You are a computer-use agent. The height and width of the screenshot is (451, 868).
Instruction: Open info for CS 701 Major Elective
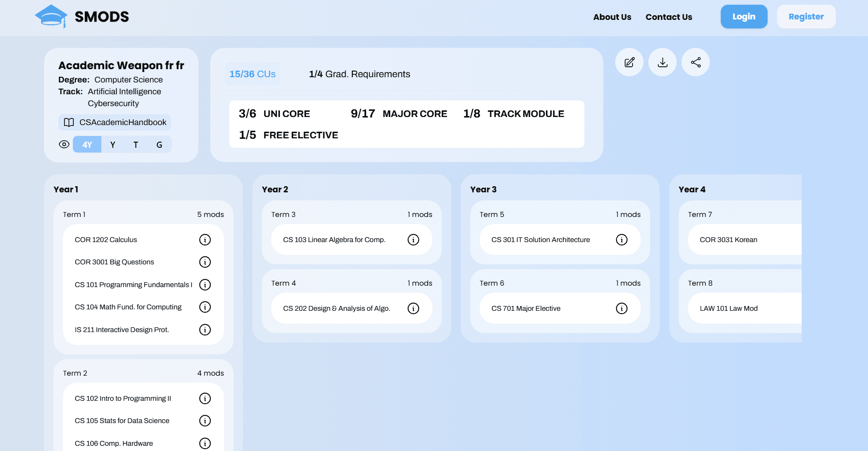622,308
